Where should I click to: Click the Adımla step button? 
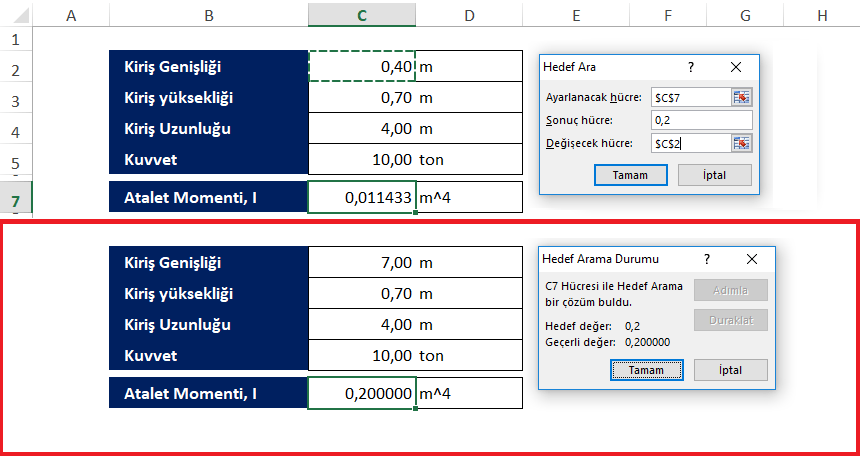tap(730, 290)
